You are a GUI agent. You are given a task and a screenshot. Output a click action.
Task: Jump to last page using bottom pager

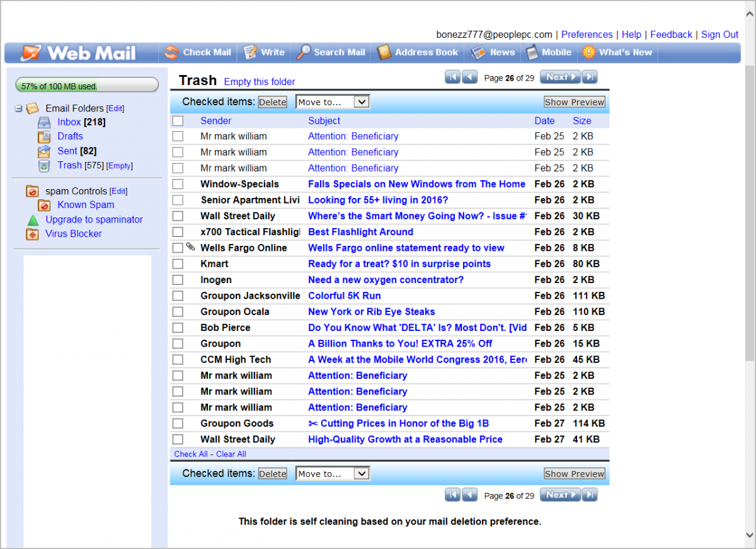pos(590,495)
